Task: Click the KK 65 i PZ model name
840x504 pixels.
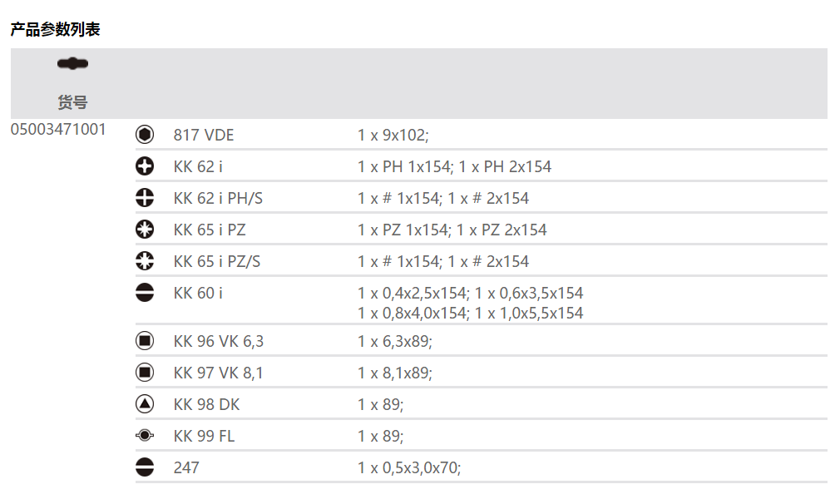Action: 210,230
